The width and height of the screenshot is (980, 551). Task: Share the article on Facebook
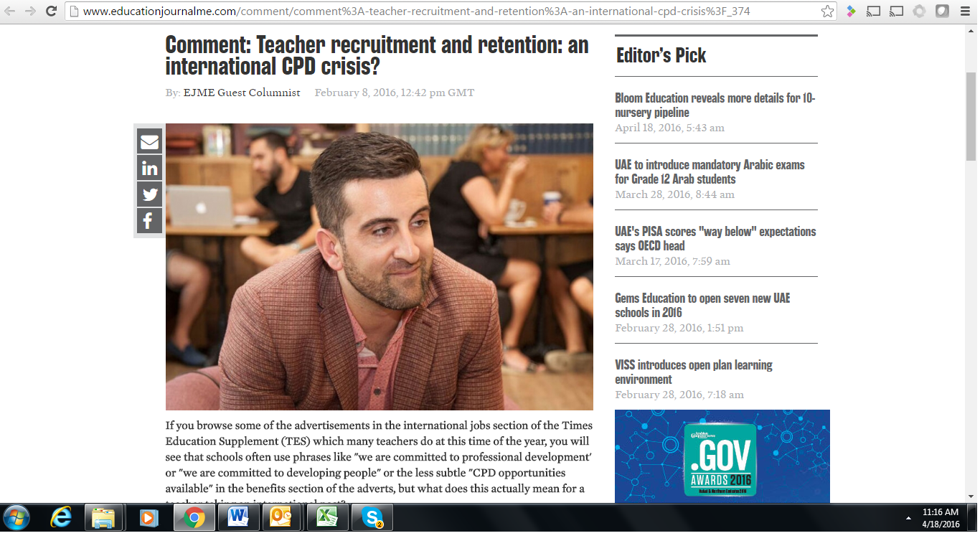[149, 221]
